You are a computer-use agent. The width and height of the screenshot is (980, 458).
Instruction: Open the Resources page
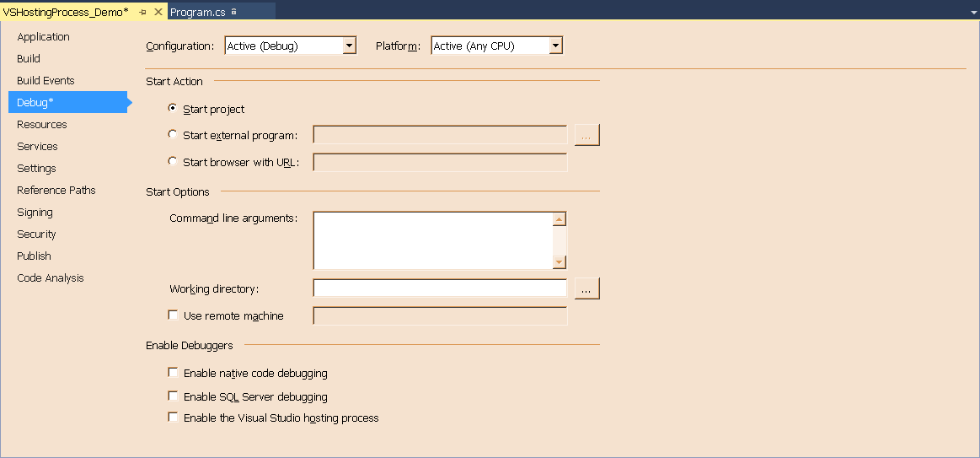pyautogui.click(x=42, y=125)
